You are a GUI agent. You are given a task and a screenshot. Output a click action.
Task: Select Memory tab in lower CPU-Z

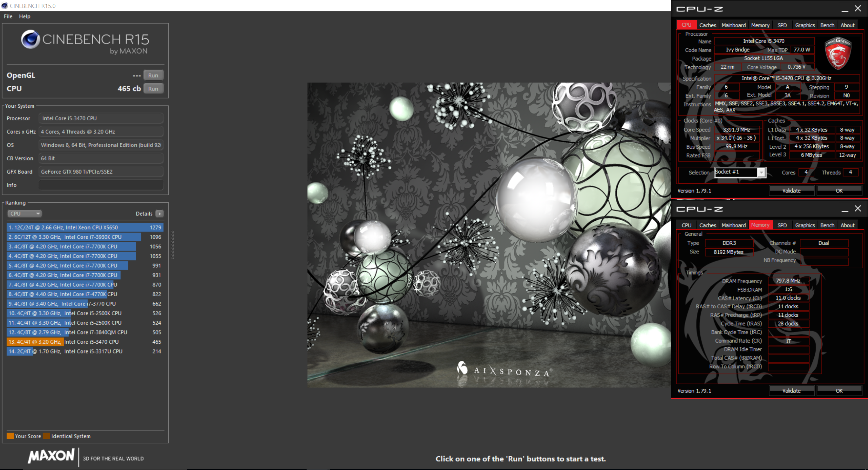pos(760,225)
